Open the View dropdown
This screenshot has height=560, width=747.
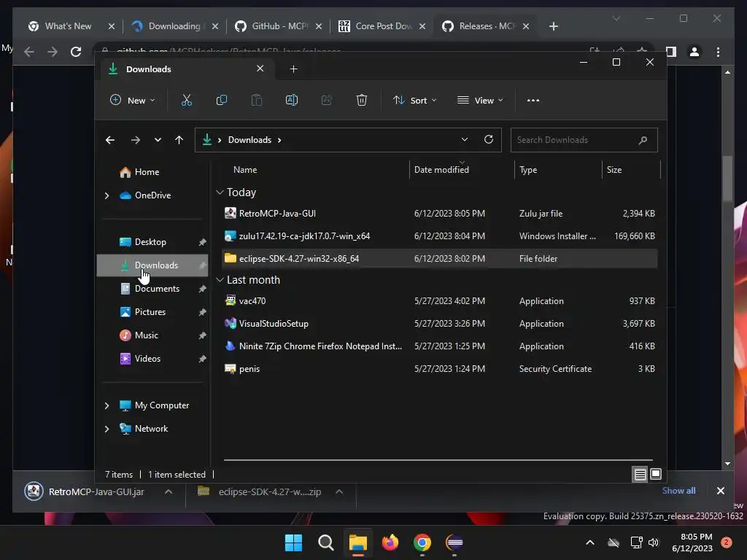480,100
